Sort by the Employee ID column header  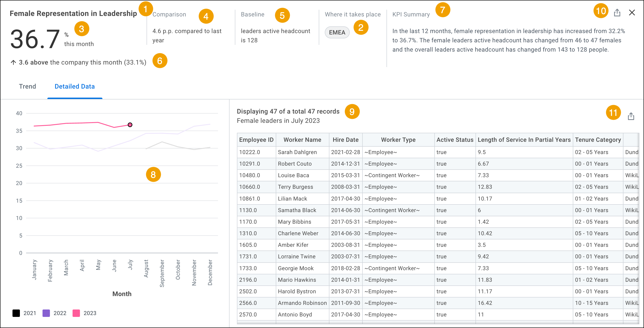(x=256, y=140)
